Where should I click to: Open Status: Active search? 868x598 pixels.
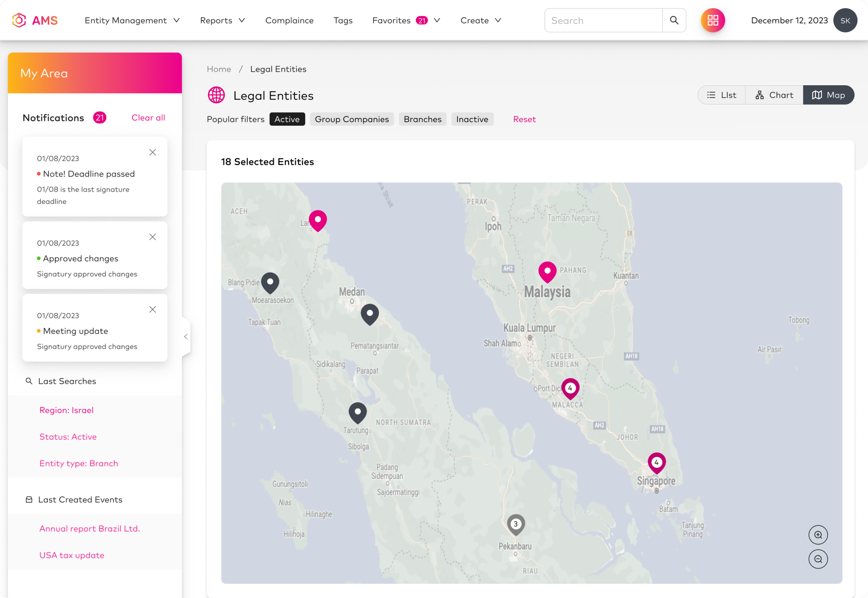68,437
